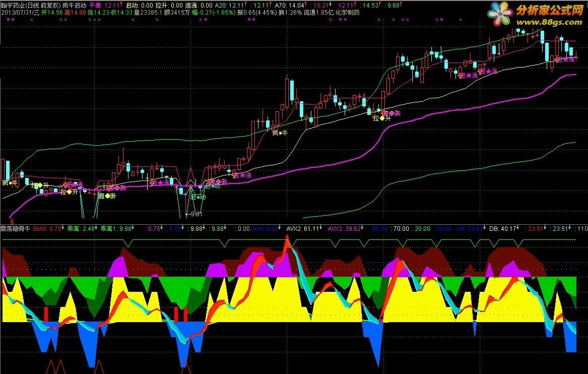588x374 pixels.
Task: Click the green 9.68 value
Action: (x=393, y=5)
